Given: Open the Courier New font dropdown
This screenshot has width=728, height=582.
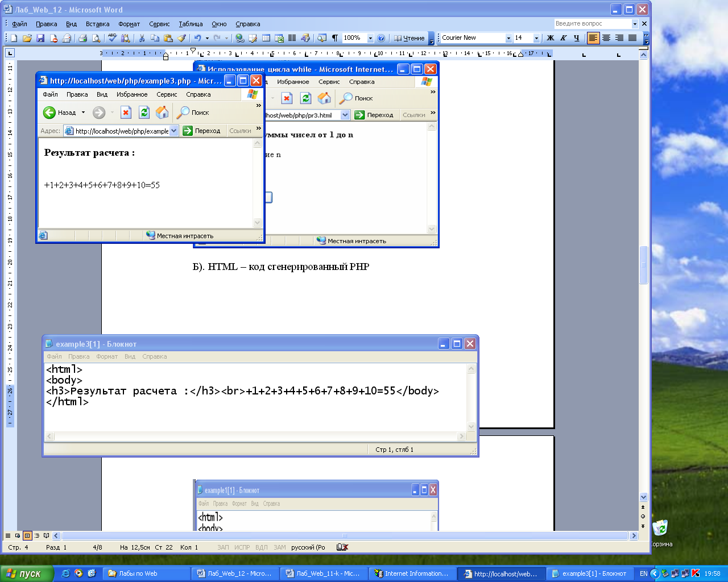Looking at the screenshot, I should 508,38.
